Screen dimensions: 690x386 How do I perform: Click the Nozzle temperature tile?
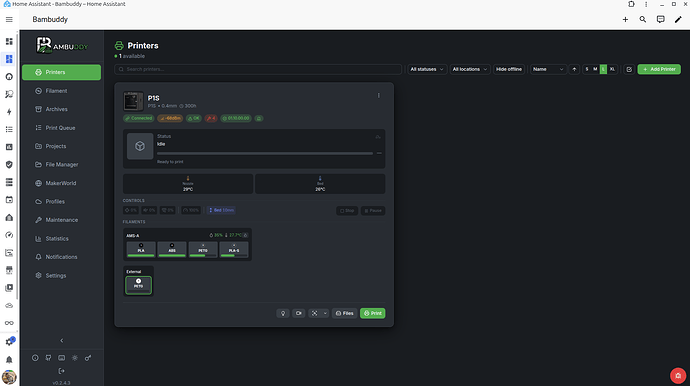coord(188,184)
